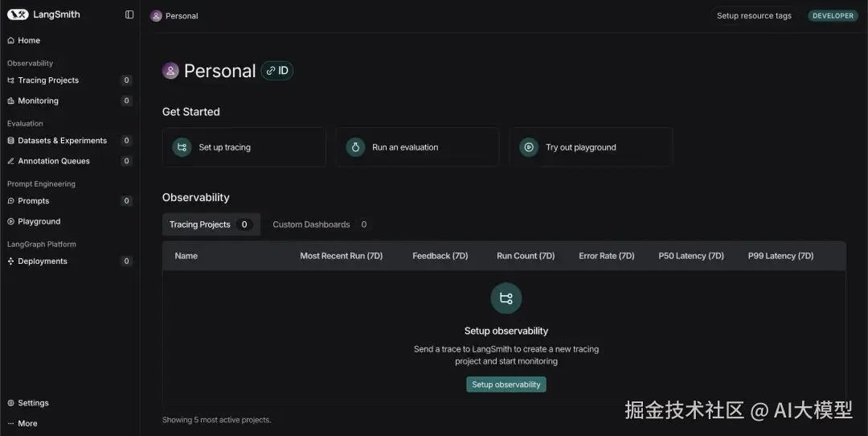The width and height of the screenshot is (868, 436).
Task: Click the Playground play icon in sidebar
Action: tap(10, 221)
